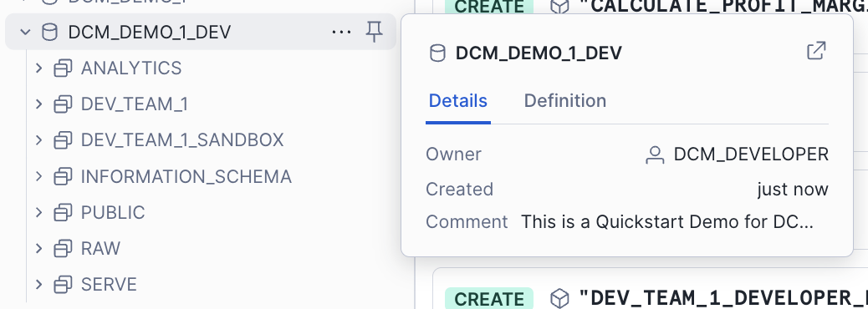The image size is (868, 309).
Task: Expand the PUBLIC schema
Action: (38, 212)
